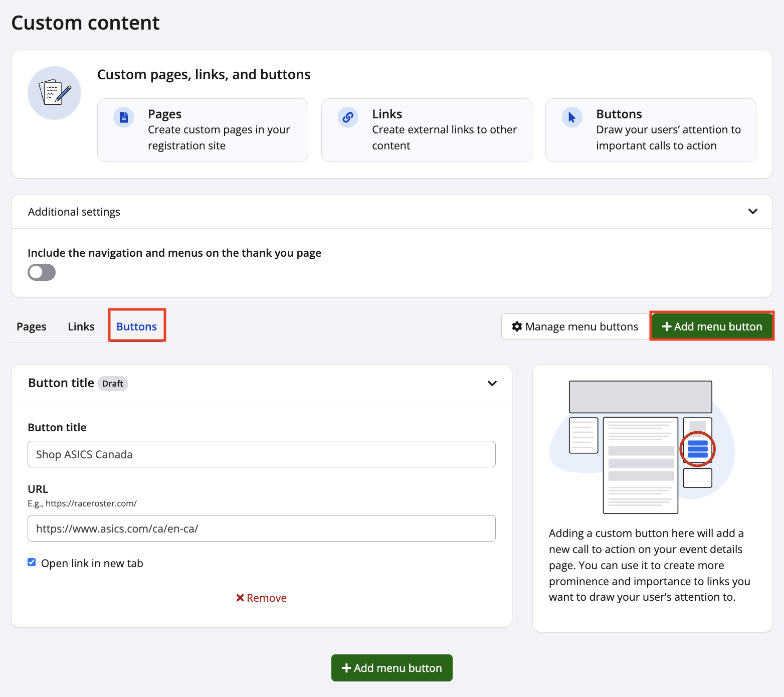
Task: Click the URL input field
Action: pos(261,529)
